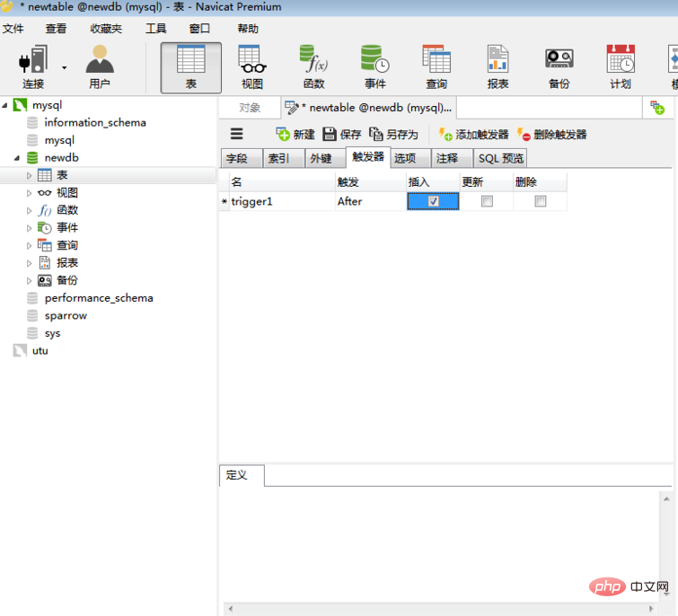Screen dimensions: 678x616
Task: Click the After cell in 触发 column
Action: pos(371,201)
